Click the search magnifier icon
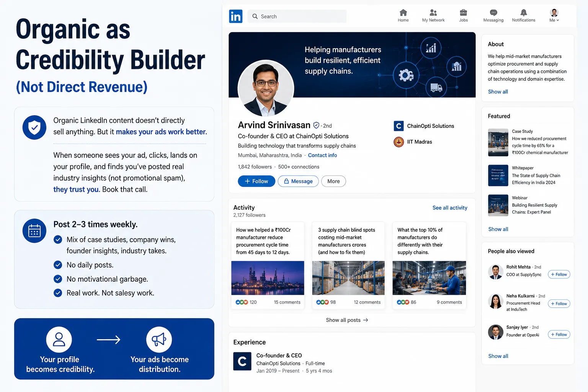The height and width of the screenshot is (392, 588). [255, 16]
